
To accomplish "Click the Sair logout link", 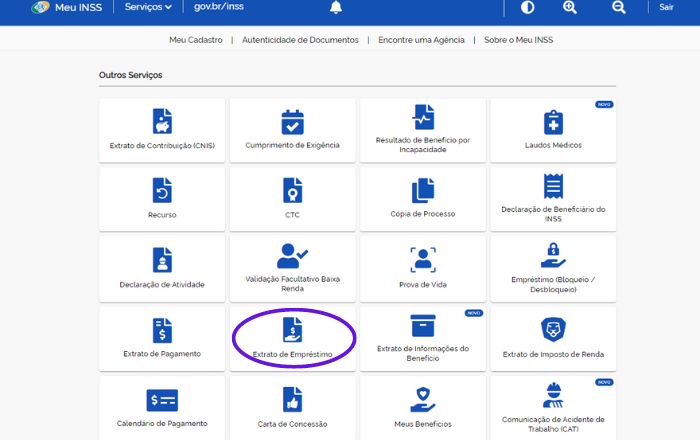I will point(666,8).
